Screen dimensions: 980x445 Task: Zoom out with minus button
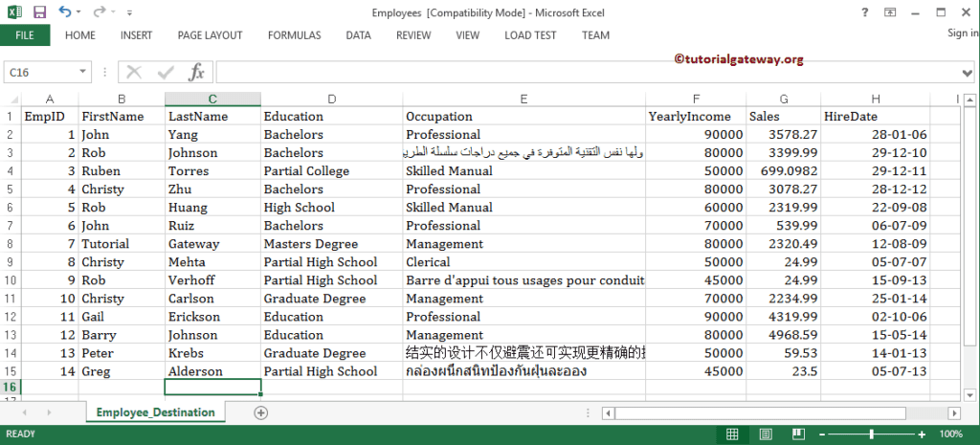[822, 434]
